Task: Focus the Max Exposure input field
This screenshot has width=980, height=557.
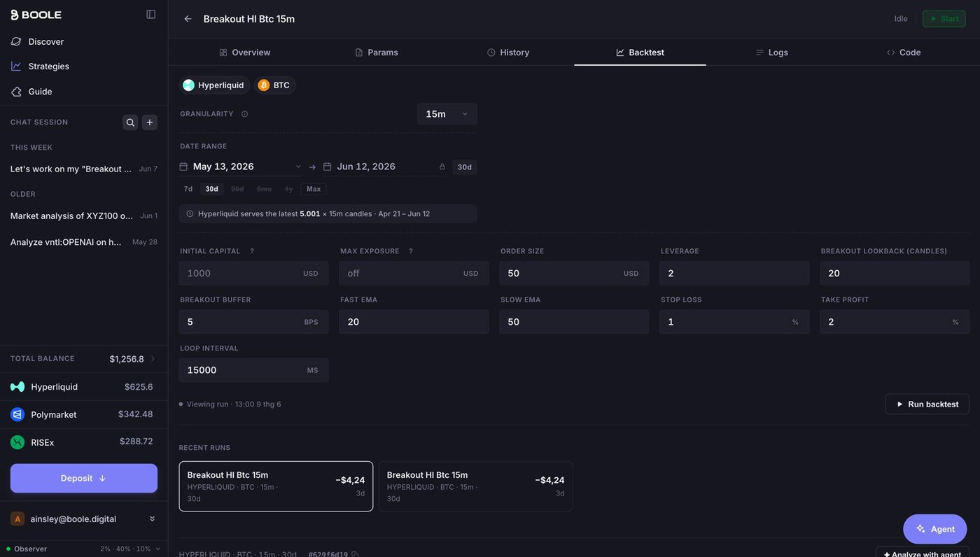Action: [x=414, y=274]
